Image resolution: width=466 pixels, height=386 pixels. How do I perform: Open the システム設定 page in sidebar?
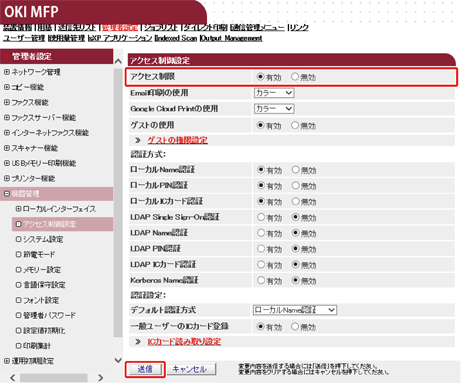coord(43,239)
